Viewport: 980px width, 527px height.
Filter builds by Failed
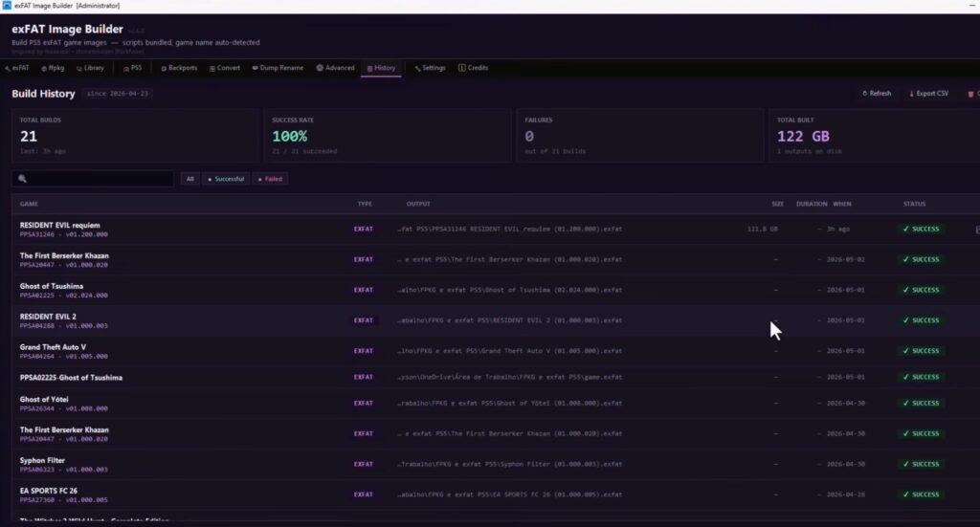[x=270, y=179]
